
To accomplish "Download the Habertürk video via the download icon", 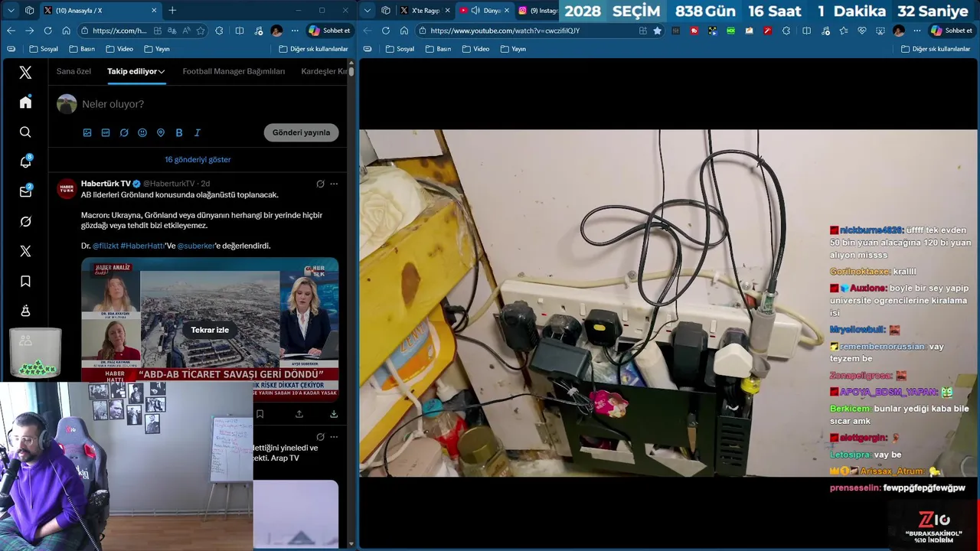I will click(x=334, y=414).
